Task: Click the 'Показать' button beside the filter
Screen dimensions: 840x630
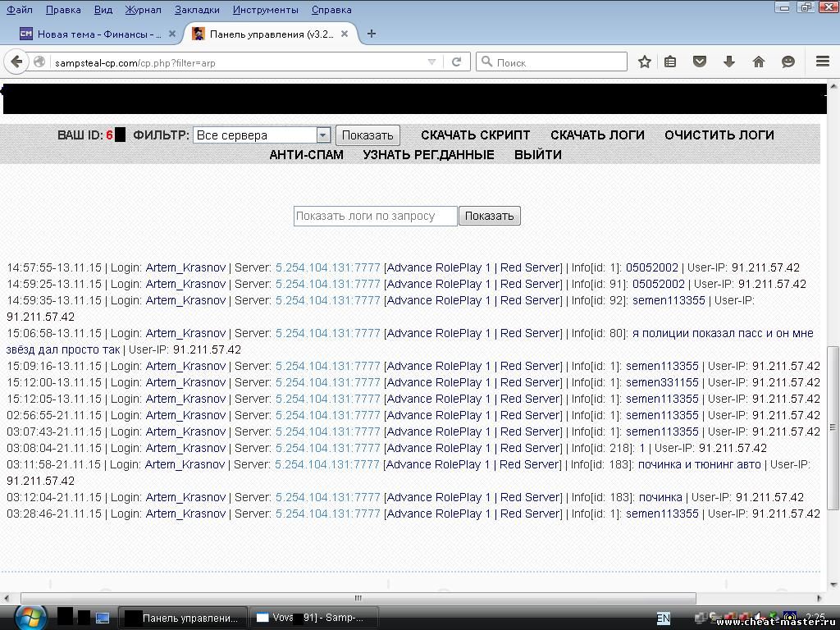Action: coord(367,135)
